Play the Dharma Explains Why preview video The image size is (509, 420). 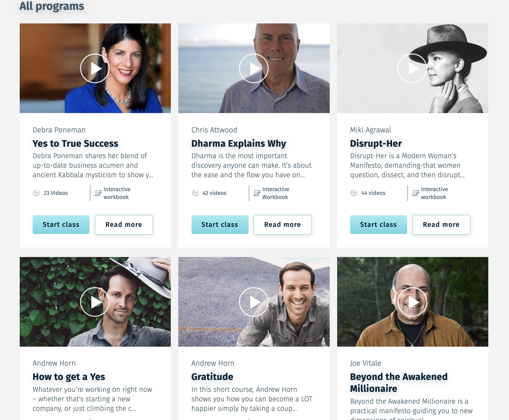253,68
